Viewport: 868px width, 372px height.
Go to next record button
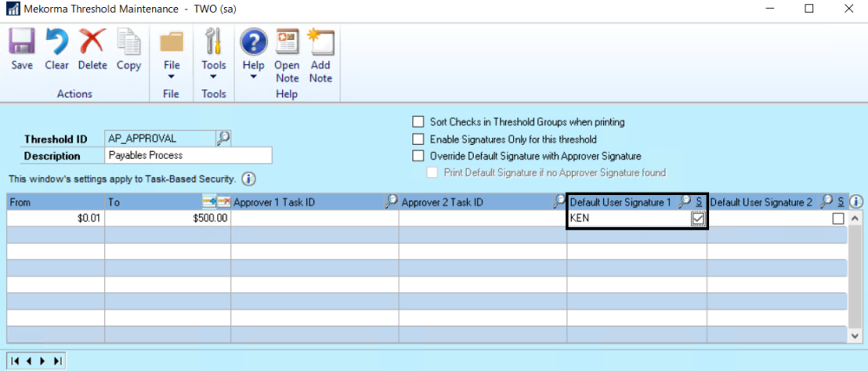point(43,361)
